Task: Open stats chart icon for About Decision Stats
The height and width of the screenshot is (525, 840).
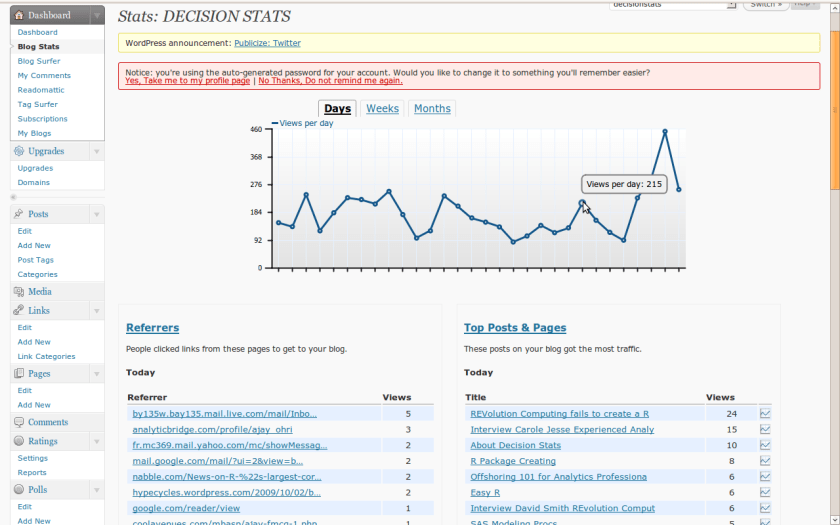Action: [765, 445]
